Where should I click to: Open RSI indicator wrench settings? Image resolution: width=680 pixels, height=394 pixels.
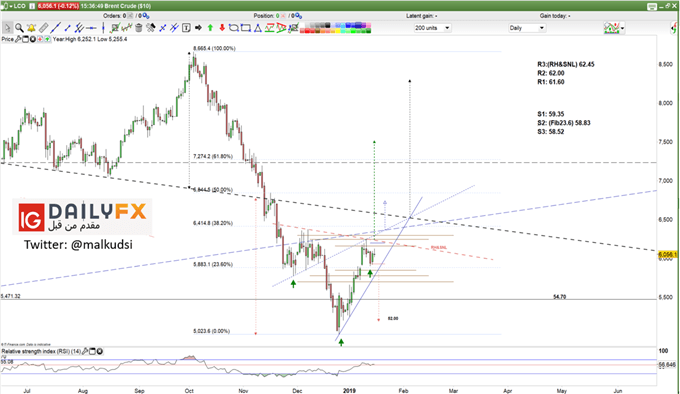pos(85,351)
